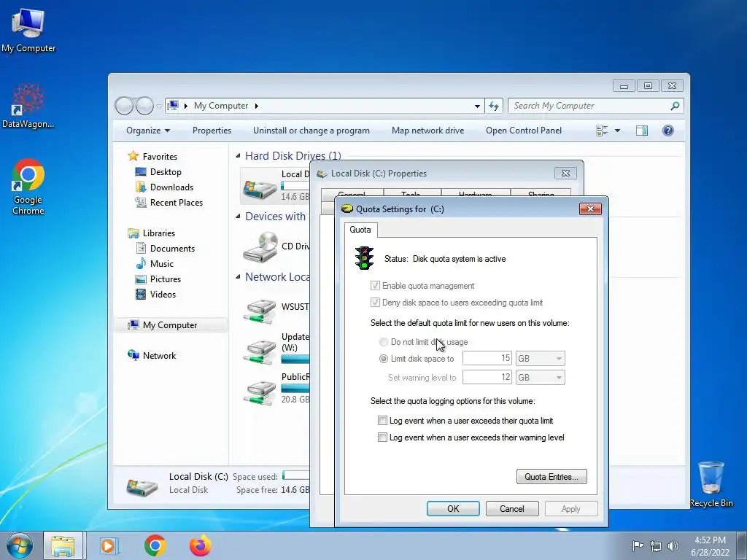Select the WSUST network drive icon
The width and height of the screenshot is (747, 560).
[x=260, y=311]
